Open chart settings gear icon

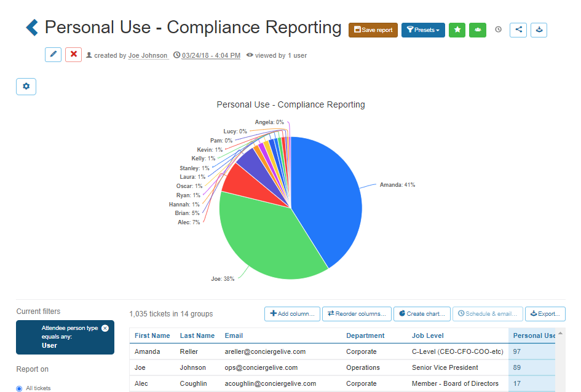pos(26,87)
